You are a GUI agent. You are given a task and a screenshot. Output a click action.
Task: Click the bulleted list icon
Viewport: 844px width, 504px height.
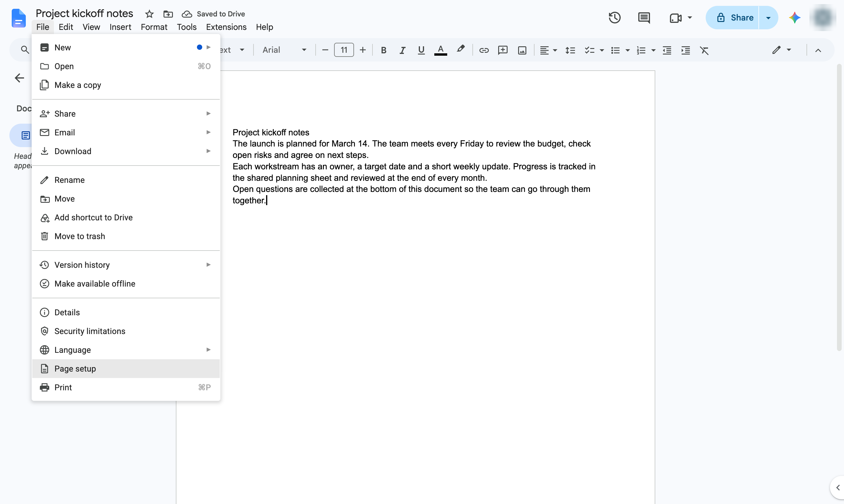click(x=615, y=50)
